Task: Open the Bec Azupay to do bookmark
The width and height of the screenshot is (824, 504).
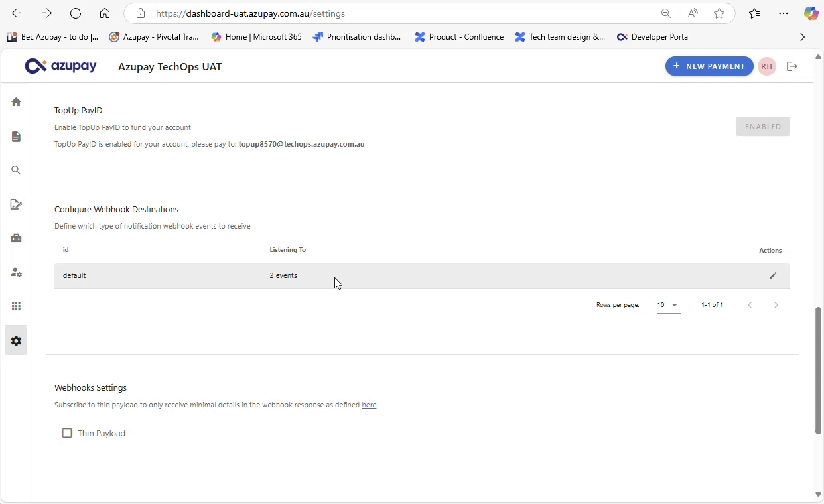Action: (x=52, y=37)
